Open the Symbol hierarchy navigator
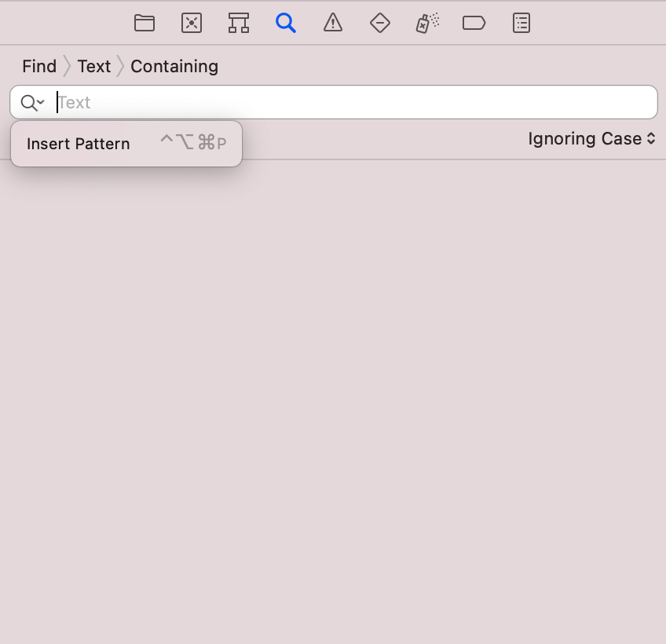This screenshot has width=666, height=644. pos(238,23)
